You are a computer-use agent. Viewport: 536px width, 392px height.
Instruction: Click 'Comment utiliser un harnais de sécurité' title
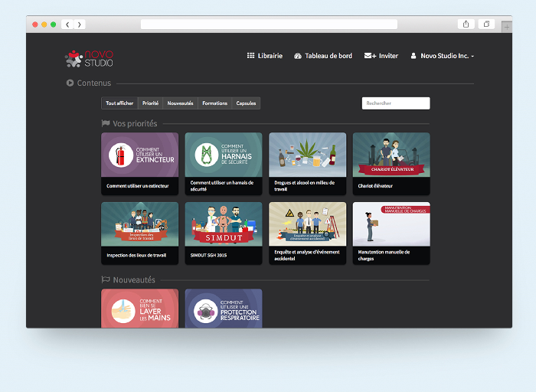(x=222, y=186)
